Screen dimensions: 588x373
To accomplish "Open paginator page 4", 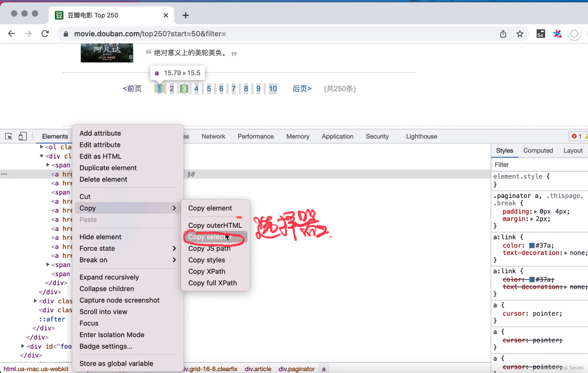I will (197, 89).
